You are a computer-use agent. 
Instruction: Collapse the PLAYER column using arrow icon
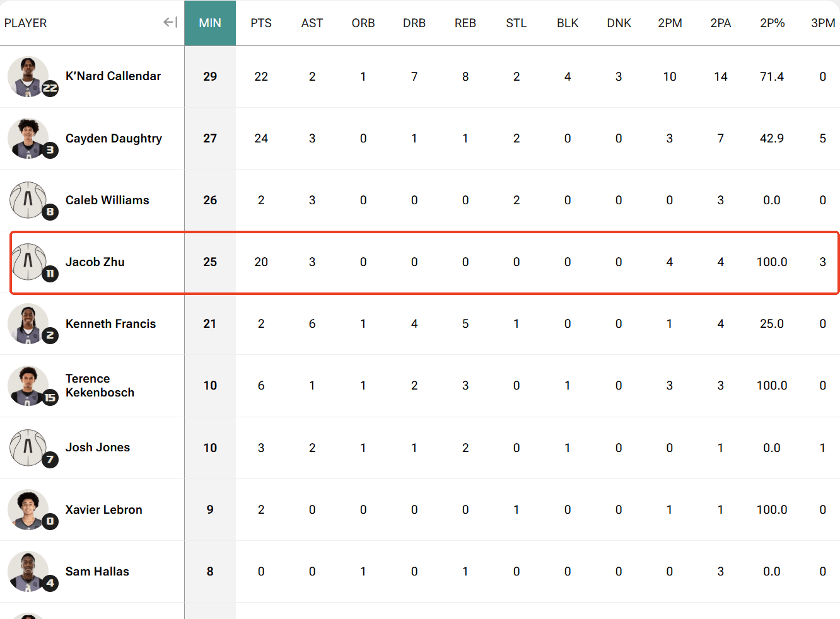pos(170,23)
